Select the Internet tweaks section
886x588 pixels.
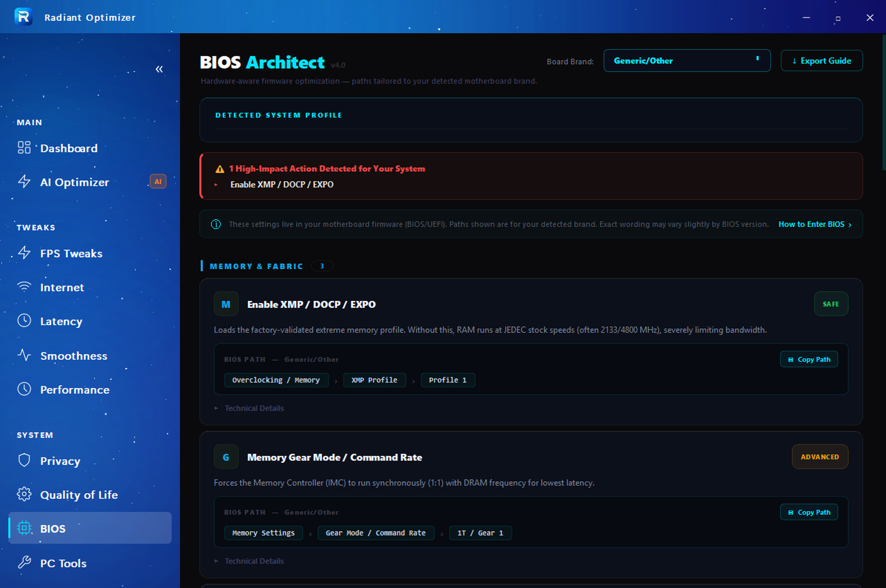point(62,288)
